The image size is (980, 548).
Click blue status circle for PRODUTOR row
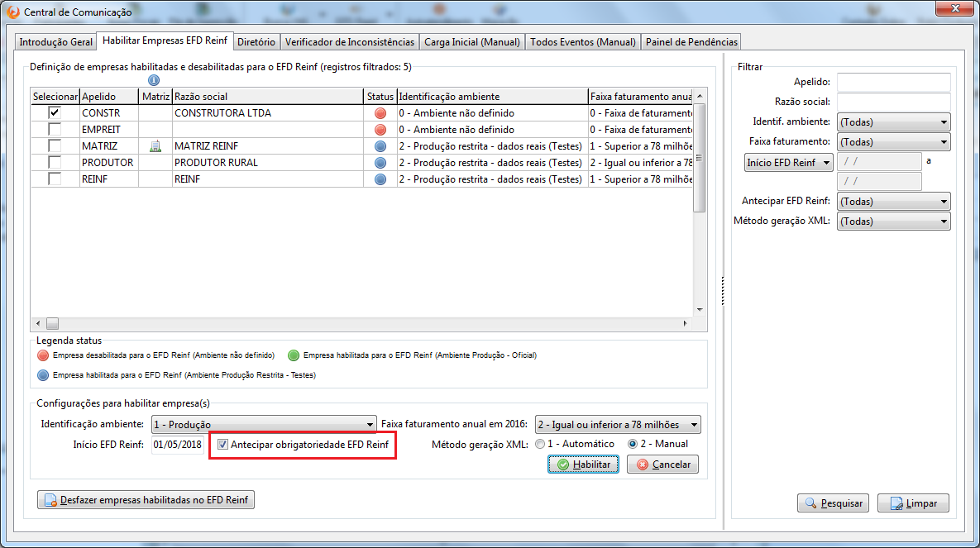[x=380, y=163]
